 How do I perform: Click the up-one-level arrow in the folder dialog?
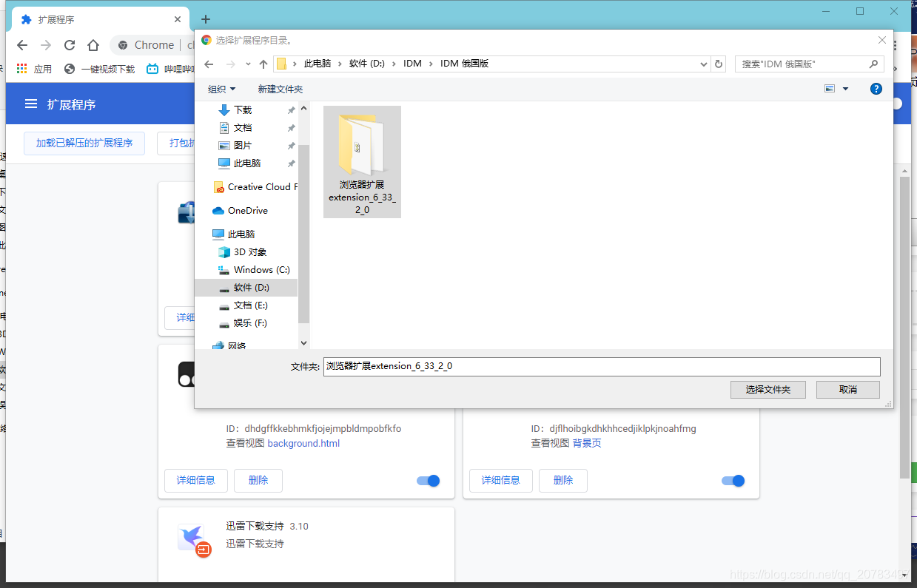pos(263,64)
